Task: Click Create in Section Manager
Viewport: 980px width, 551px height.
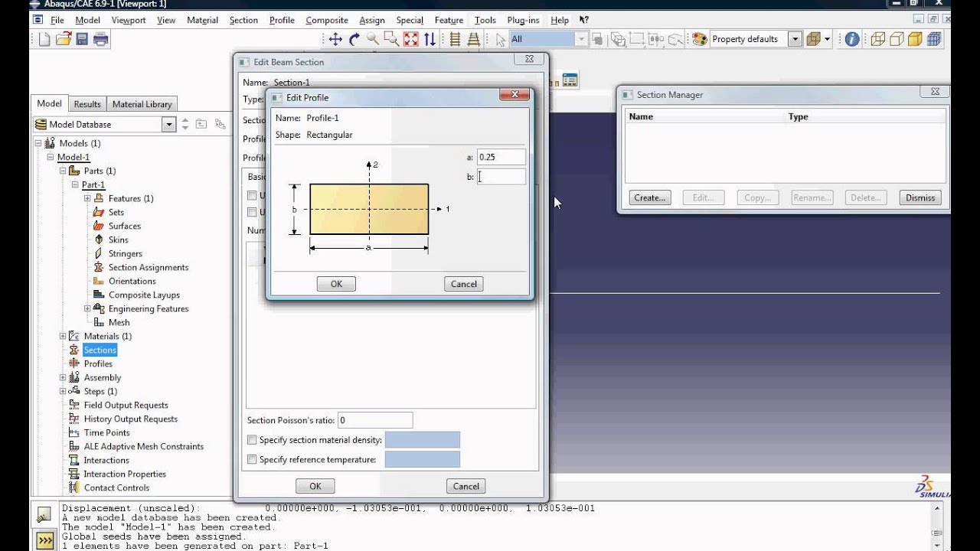Action: tap(650, 197)
